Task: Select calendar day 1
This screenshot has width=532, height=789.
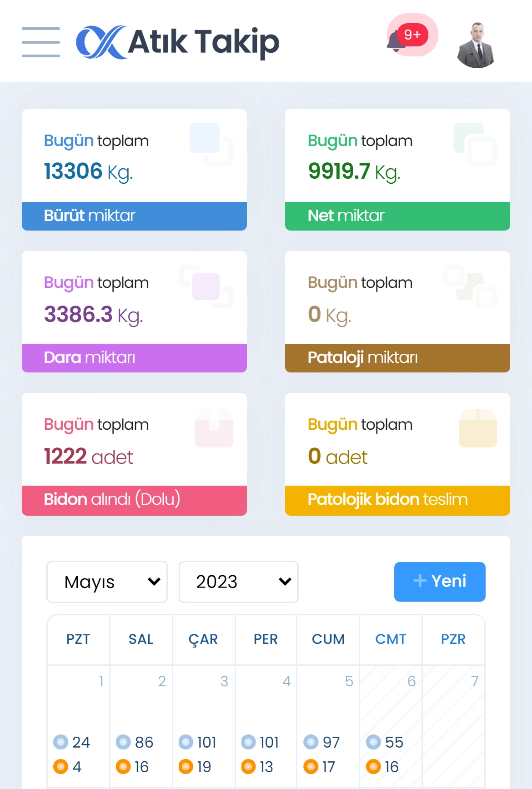Action: pyautogui.click(x=78, y=726)
